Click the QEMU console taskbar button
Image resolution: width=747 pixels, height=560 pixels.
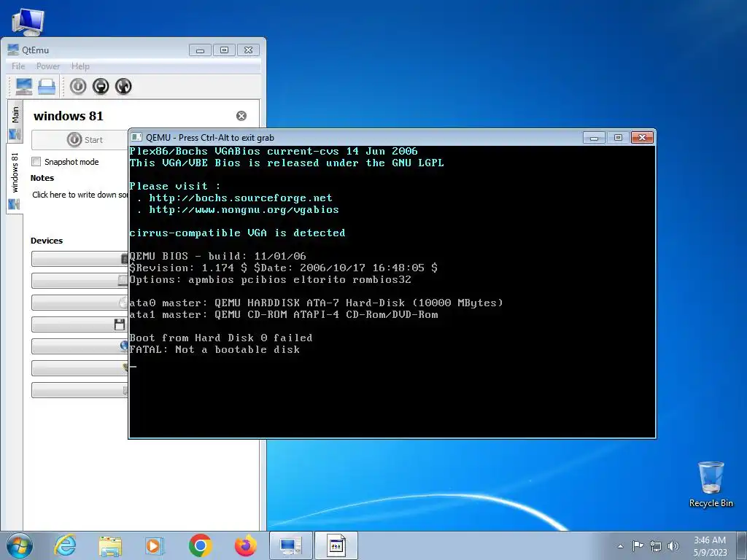(x=336, y=545)
